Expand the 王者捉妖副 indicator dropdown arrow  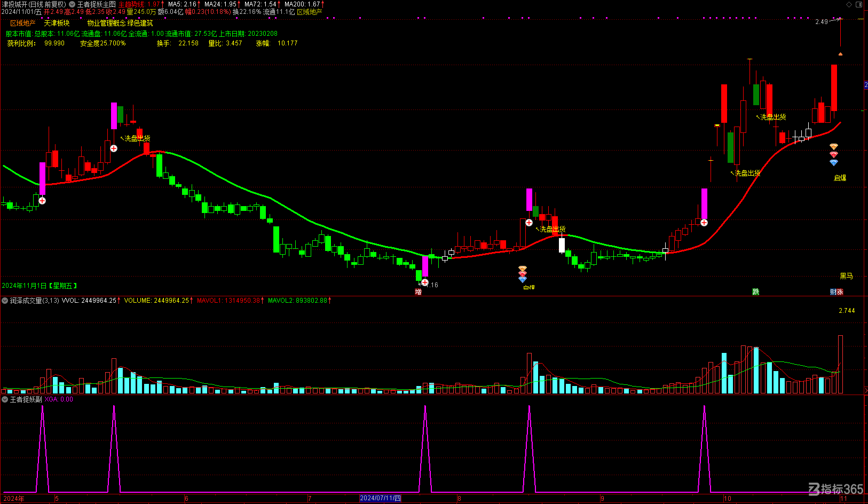[x=5, y=399]
